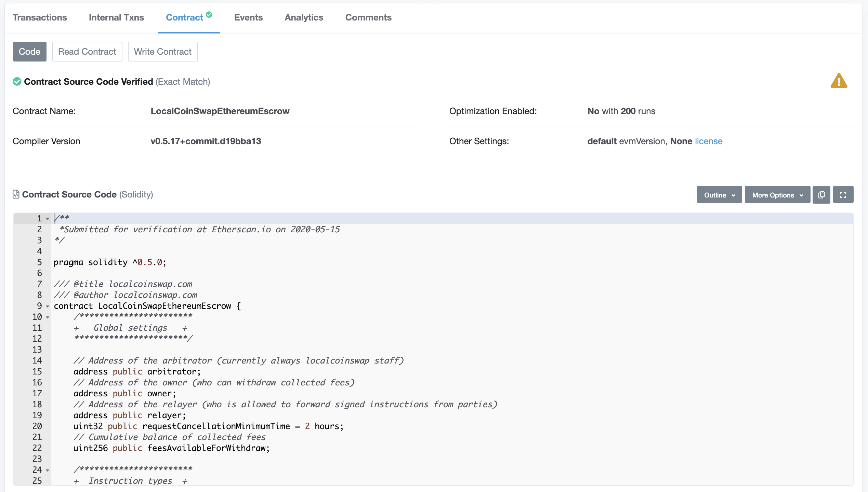Click the green verified checkmark beside Contract Source Code Verified
The height and width of the screenshot is (492, 868).
pyautogui.click(x=17, y=82)
